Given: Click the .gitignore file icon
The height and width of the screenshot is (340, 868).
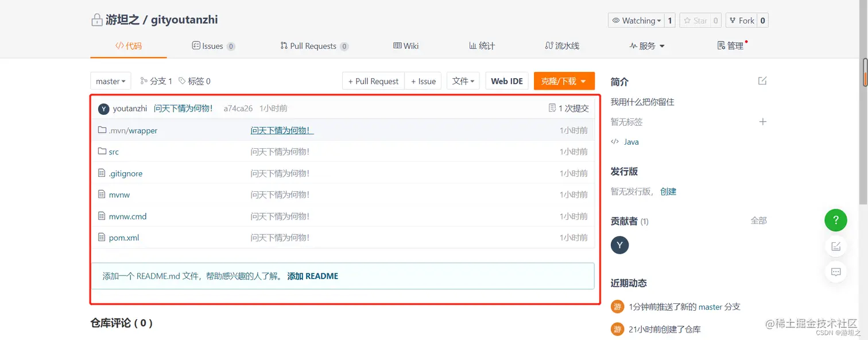Looking at the screenshot, I should pos(102,173).
